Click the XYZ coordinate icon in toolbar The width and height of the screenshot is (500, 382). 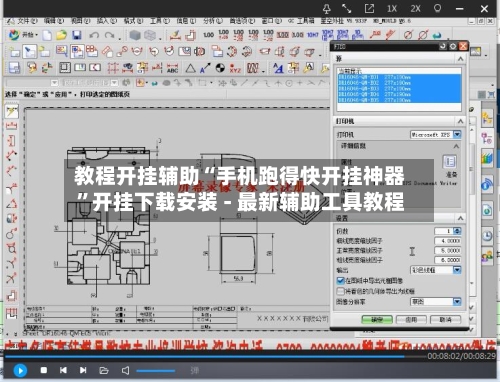[235, 68]
